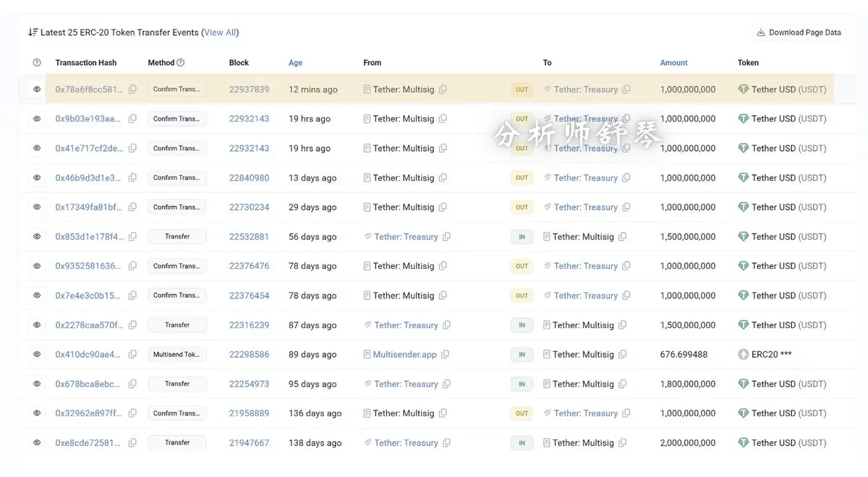Screen dimensions: 868x477
Task: Click Tether: Multisig in block 22298586 row
Action: pos(583,354)
